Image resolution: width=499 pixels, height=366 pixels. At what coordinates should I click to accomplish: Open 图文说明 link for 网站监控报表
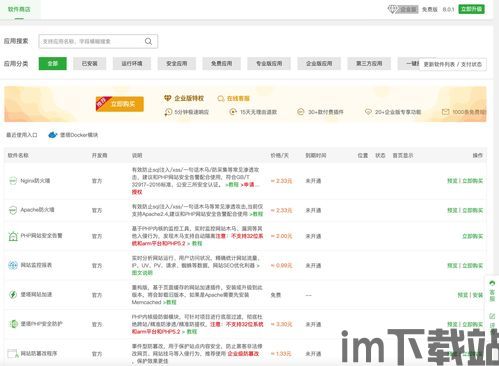coord(142,273)
